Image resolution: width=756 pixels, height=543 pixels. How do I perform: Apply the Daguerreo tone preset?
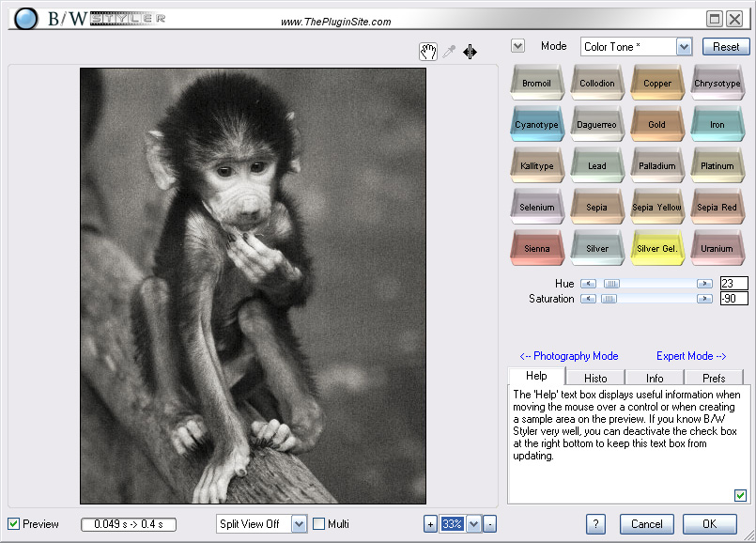tap(597, 124)
